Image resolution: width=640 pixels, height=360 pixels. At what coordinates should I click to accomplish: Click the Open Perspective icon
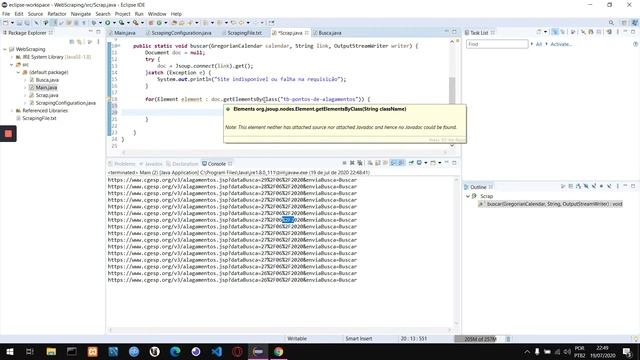click(x=624, y=23)
